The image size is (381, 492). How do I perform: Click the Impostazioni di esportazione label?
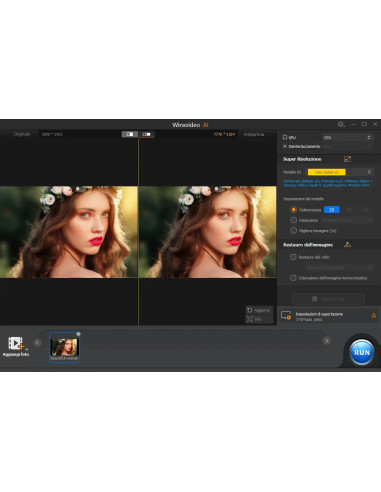tap(319, 314)
